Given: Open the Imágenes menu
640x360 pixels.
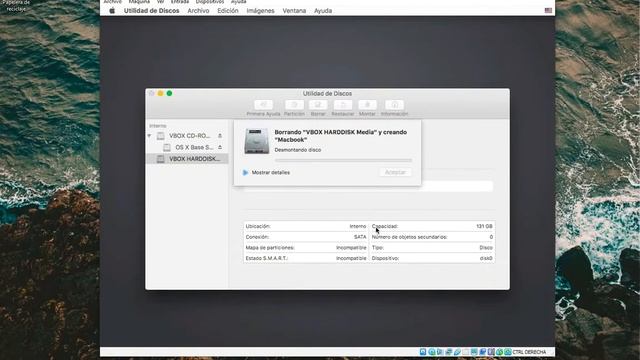Looking at the screenshot, I should tap(260, 11).
